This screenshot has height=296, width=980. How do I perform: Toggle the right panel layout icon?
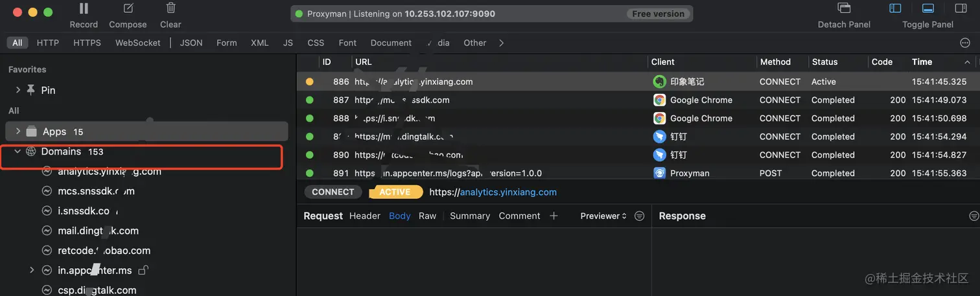961,8
